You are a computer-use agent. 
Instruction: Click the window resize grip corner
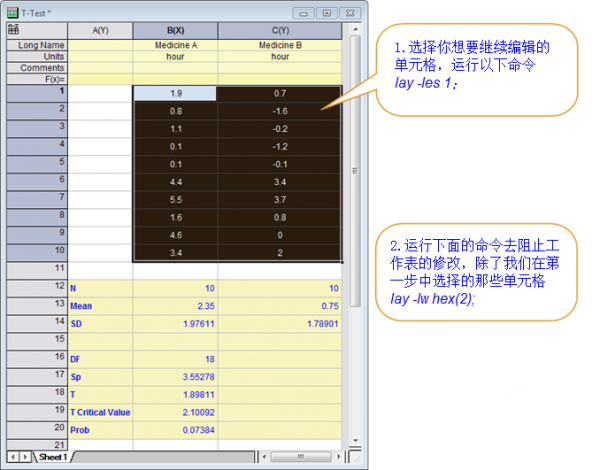coord(356,457)
